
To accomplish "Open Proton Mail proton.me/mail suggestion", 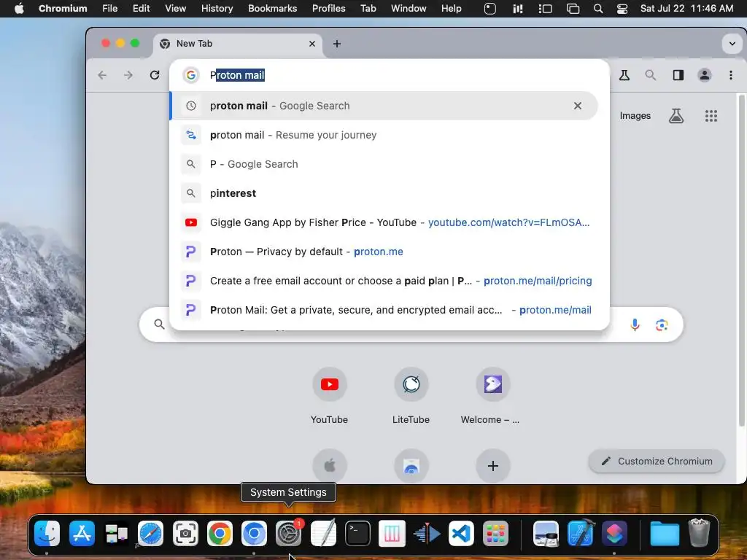I will tap(384, 309).
